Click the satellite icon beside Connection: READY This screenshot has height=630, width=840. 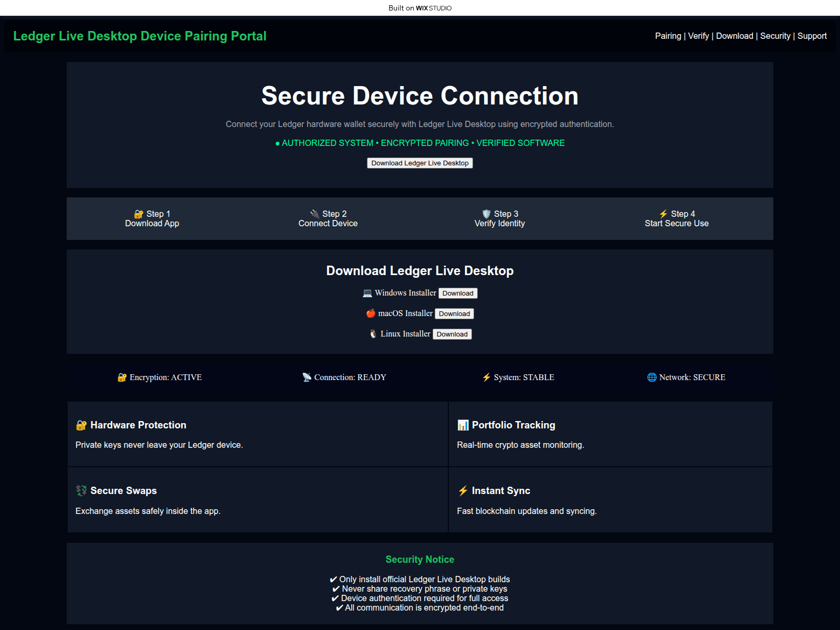307,377
